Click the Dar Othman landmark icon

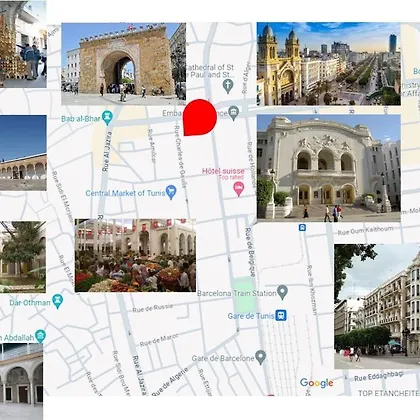(58, 301)
